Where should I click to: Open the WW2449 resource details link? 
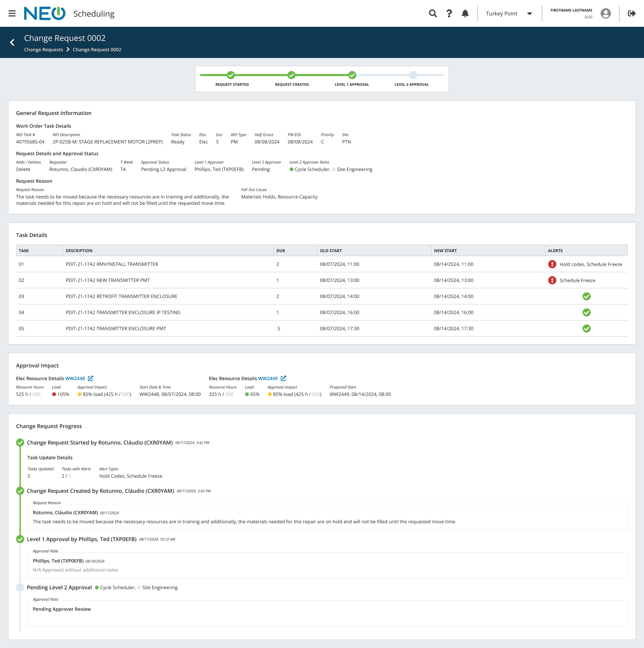[268, 378]
